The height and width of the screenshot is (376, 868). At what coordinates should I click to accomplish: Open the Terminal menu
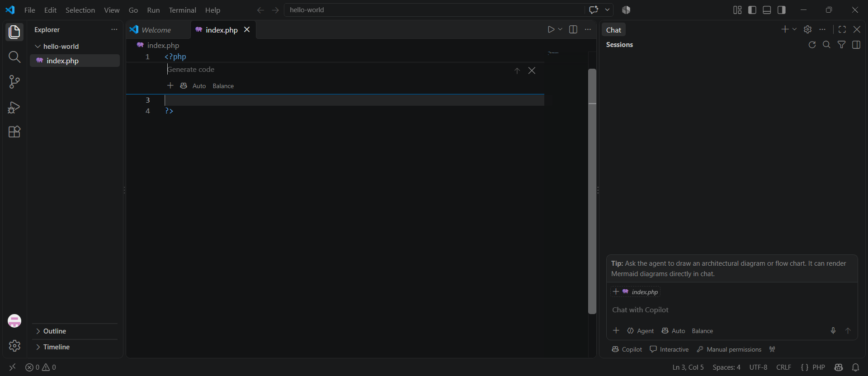[x=182, y=10]
